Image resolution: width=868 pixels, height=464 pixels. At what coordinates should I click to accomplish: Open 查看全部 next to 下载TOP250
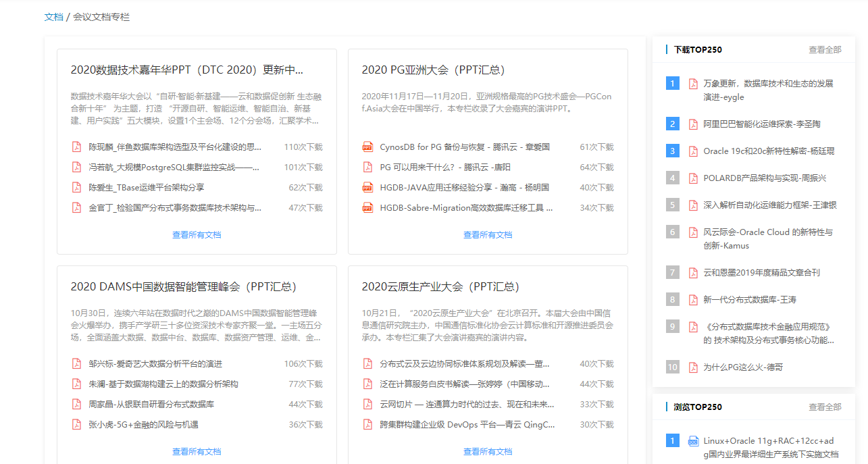(x=824, y=49)
